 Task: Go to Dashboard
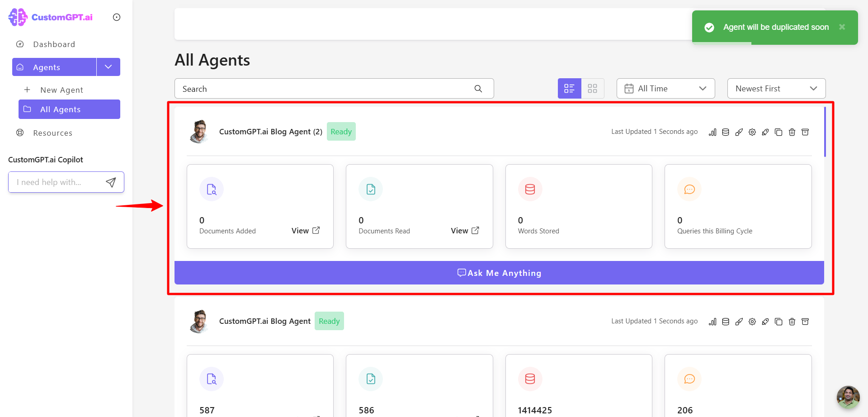click(54, 44)
